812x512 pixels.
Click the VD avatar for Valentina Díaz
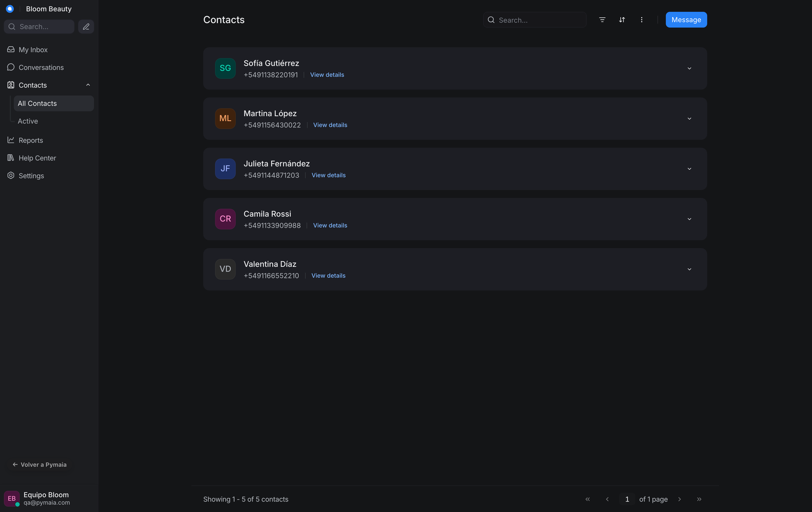225,269
